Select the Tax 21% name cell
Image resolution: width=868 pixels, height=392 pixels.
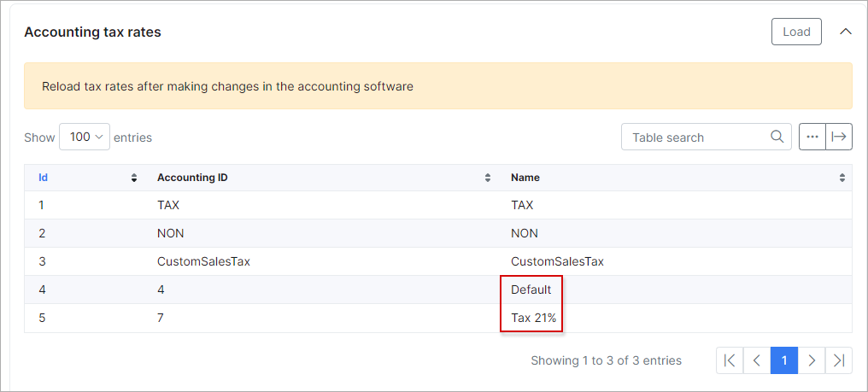tap(534, 319)
